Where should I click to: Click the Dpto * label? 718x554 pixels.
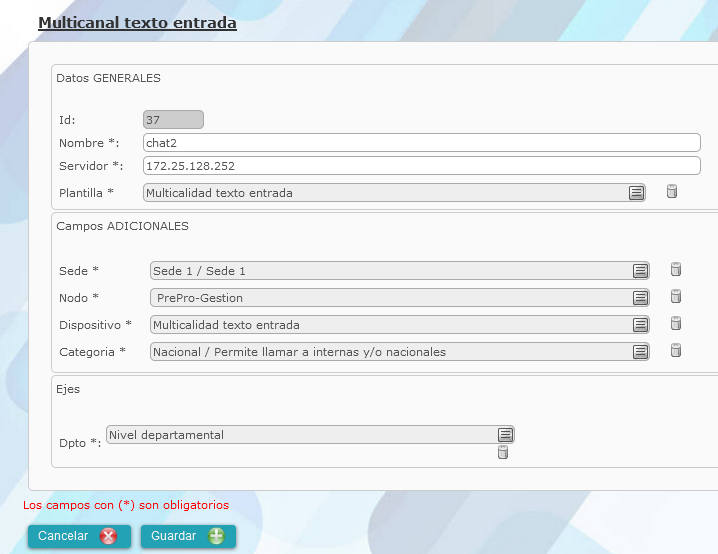(x=80, y=443)
